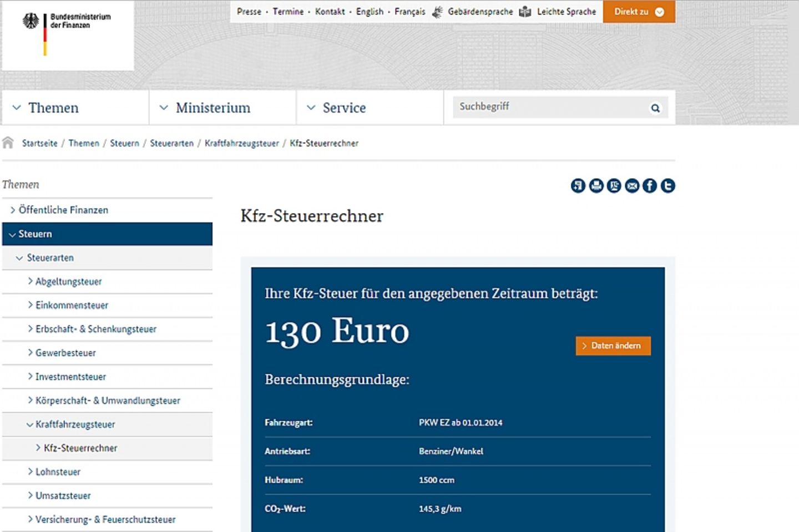Screen dimensions: 799x532
Task: Focus the Suchbegriff search field
Action: 549,107
